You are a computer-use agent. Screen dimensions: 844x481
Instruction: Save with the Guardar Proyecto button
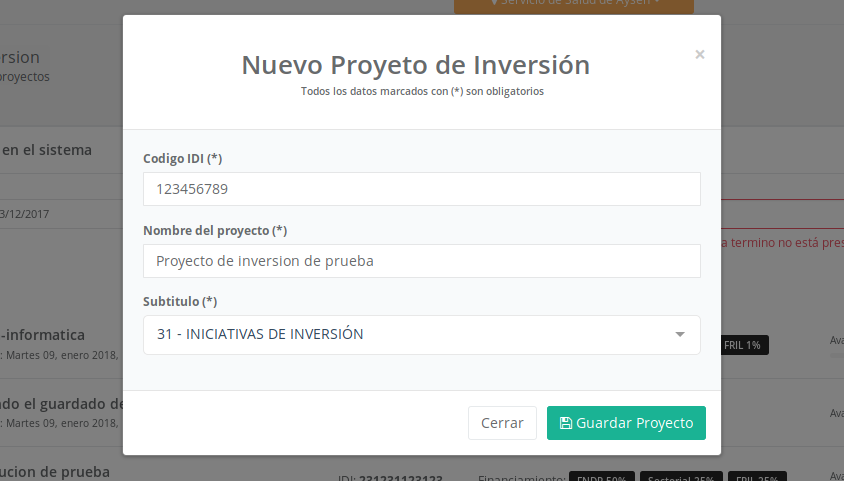[626, 423]
